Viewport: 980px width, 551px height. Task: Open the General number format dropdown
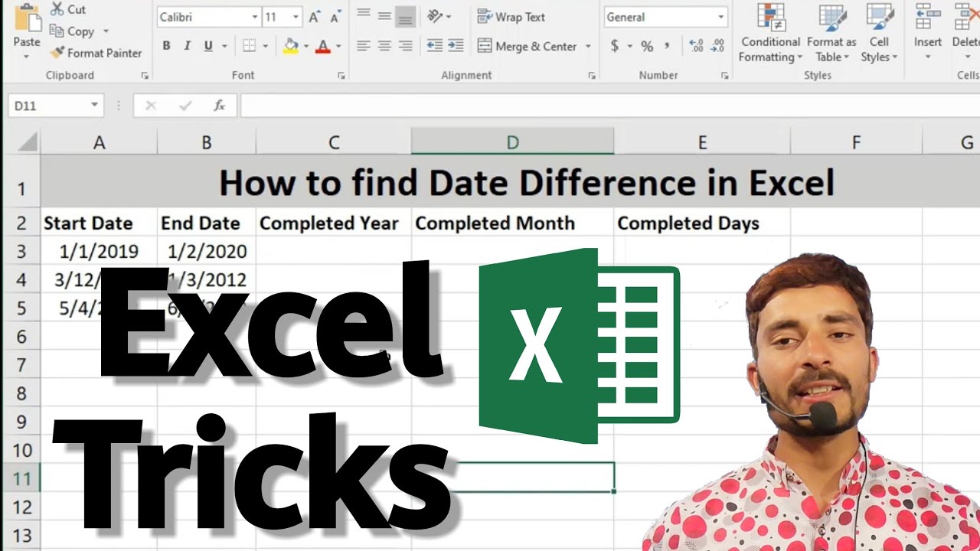(721, 17)
